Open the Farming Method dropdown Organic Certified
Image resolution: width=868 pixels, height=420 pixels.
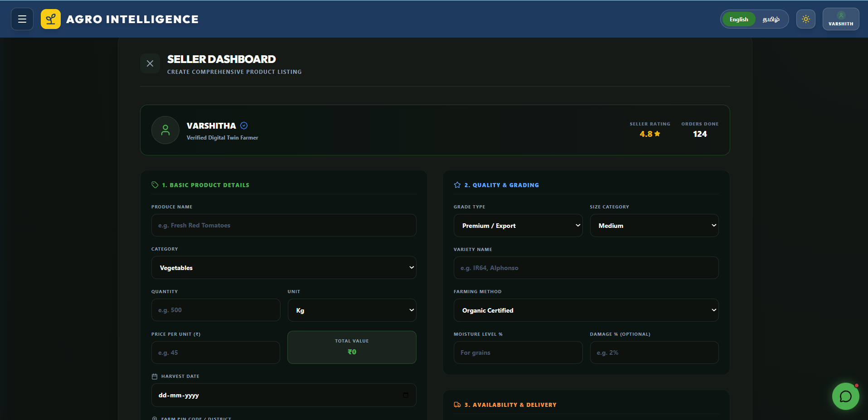pyautogui.click(x=586, y=310)
